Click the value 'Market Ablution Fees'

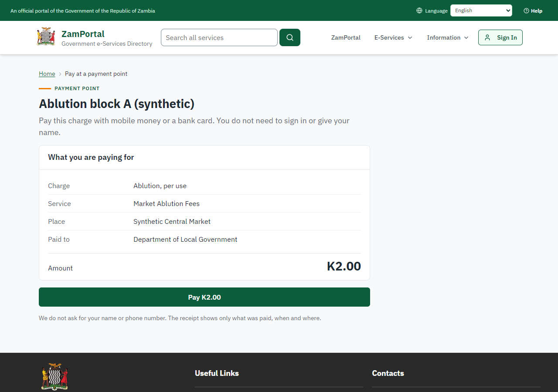(x=167, y=203)
